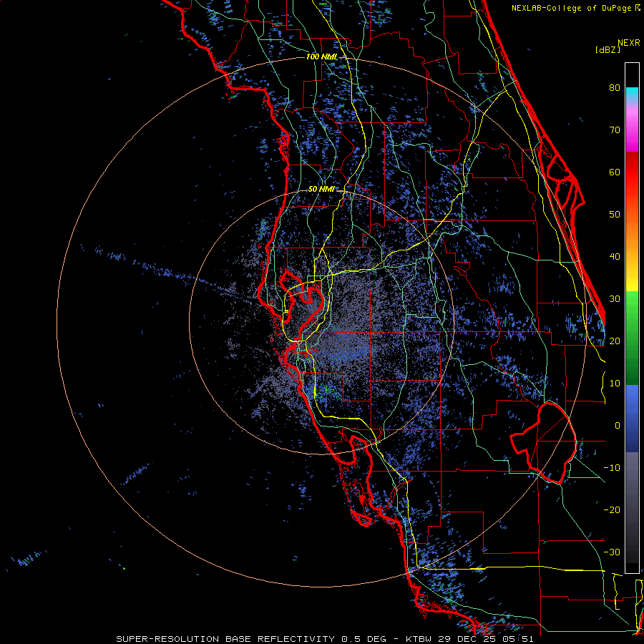Image resolution: width=644 pixels, height=644 pixels.
Task: Click the 20 dBZ scale value
Action: click(615, 341)
